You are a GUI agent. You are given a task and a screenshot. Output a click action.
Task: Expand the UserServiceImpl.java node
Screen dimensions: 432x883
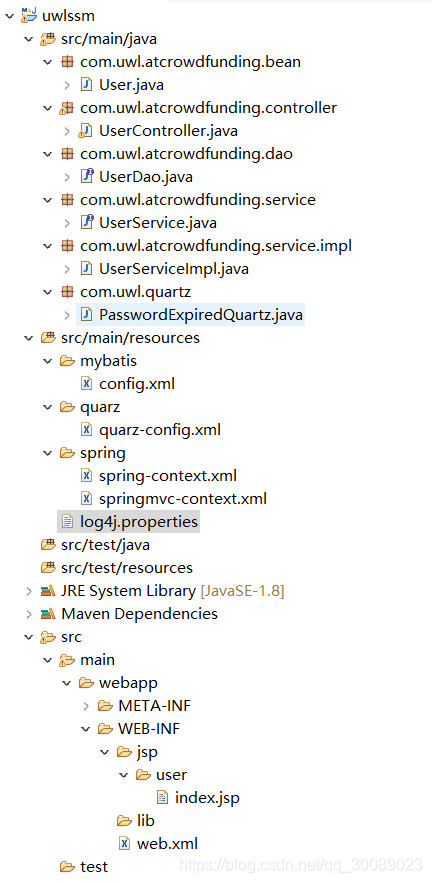pos(67,269)
